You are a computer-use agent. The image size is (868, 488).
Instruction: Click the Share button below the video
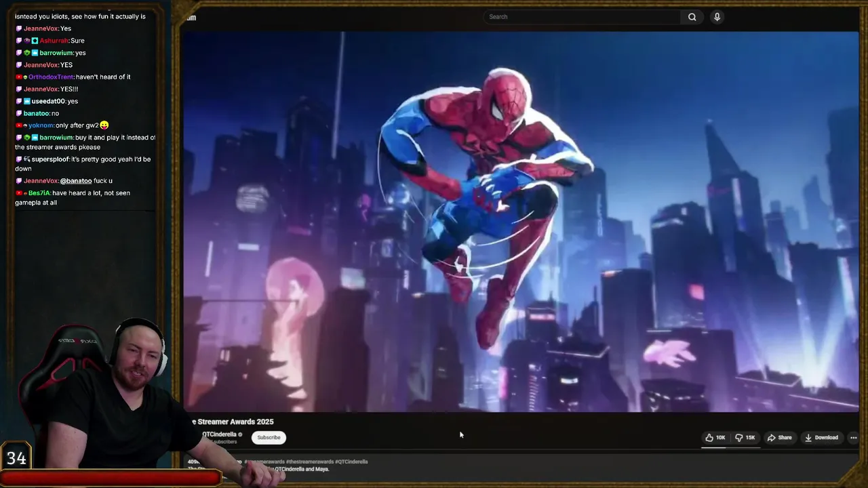pos(779,438)
